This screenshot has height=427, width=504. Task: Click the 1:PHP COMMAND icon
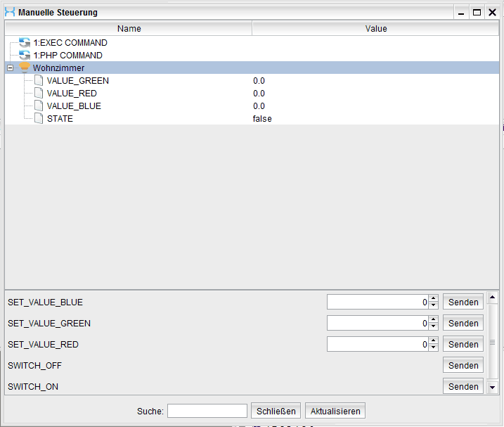tap(25, 56)
